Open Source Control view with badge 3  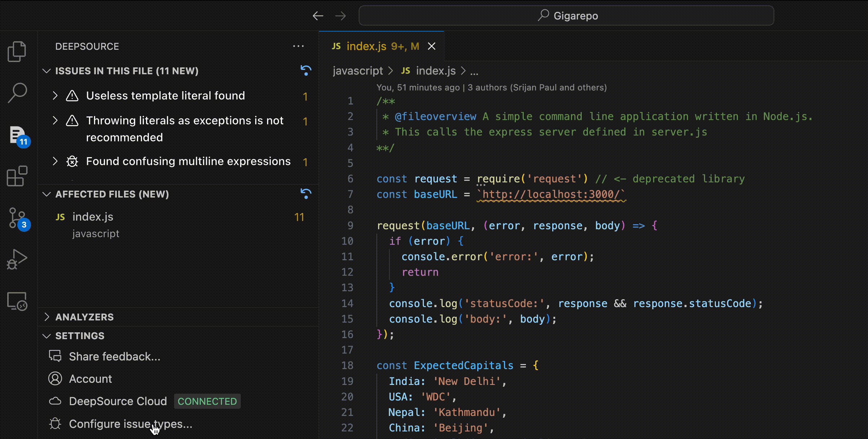click(x=17, y=218)
